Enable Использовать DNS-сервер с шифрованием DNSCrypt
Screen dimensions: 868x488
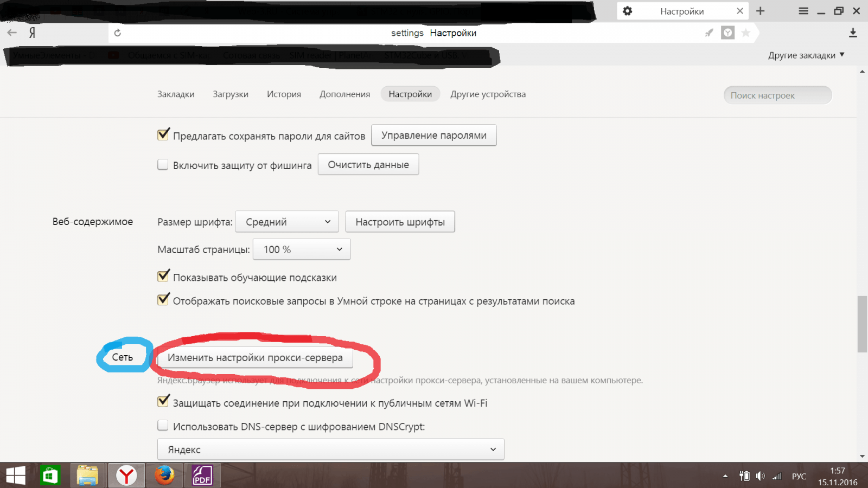[x=163, y=426]
